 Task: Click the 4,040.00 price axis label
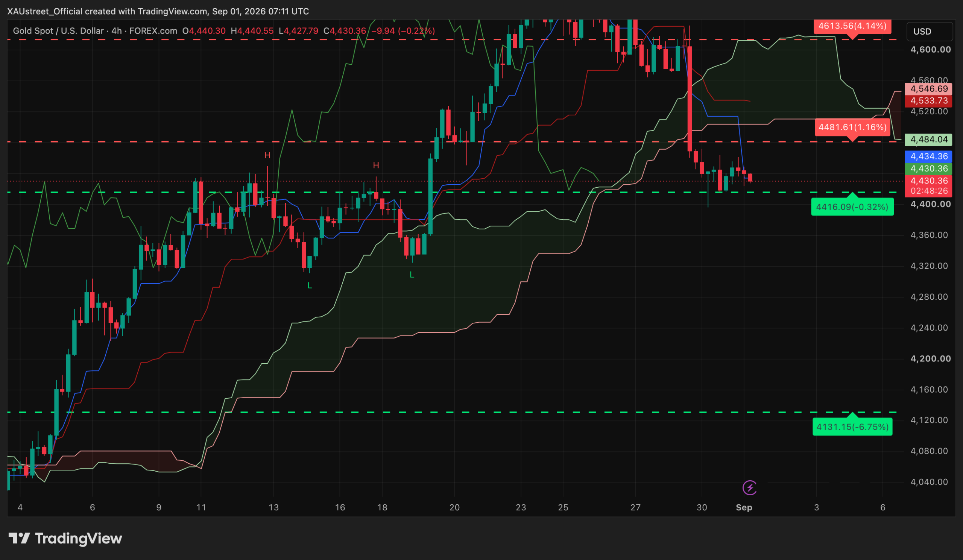930,482
